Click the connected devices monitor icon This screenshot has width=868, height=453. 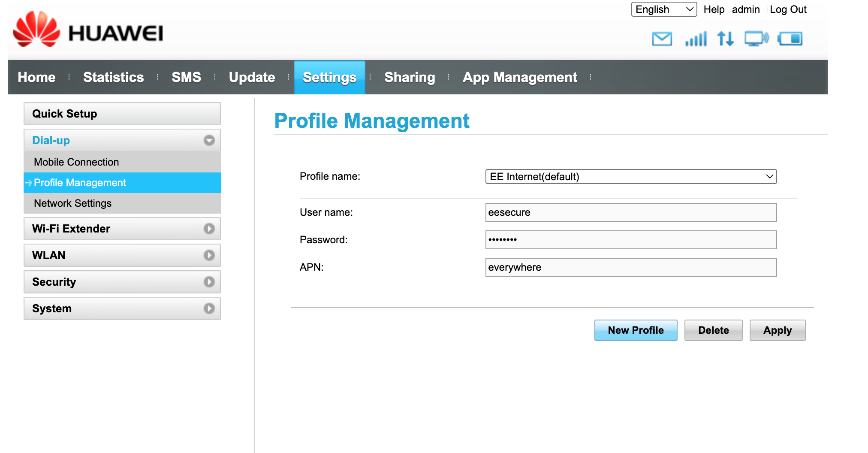(756, 39)
